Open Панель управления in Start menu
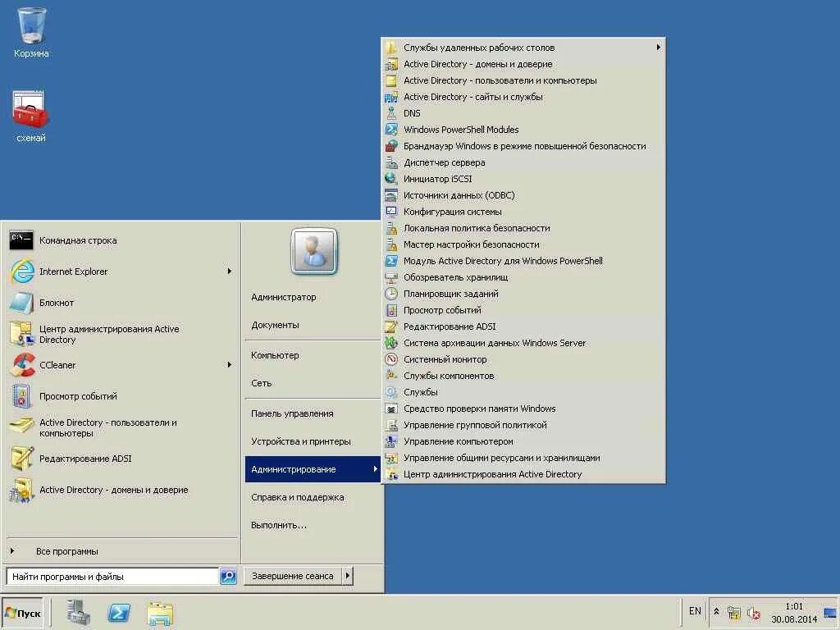The height and width of the screenshot is (630, 840). point(292,413)
